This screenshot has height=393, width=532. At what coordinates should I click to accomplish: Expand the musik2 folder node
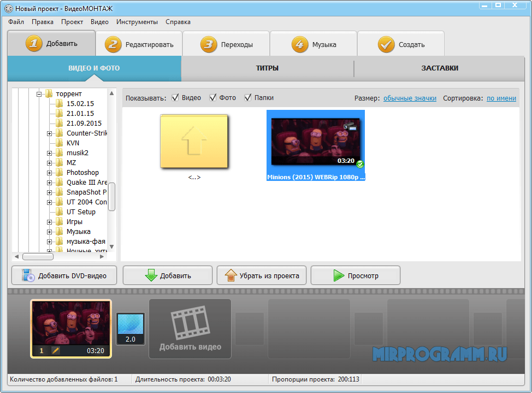point(50,153)
